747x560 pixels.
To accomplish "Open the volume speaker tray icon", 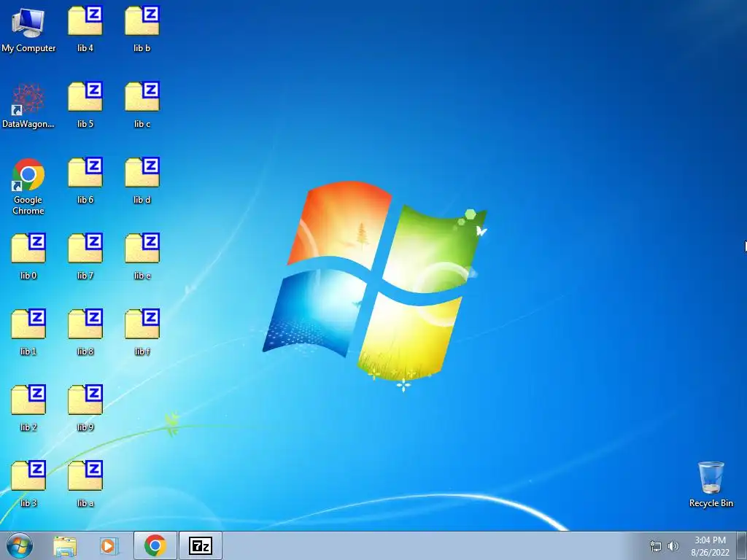I will click(x=673, y=546).
